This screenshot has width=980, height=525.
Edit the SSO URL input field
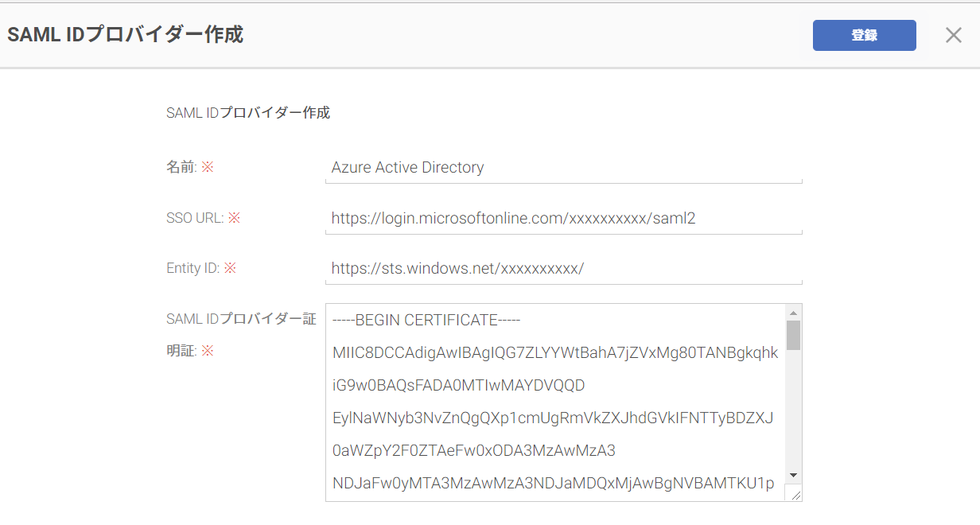point(563,218)
